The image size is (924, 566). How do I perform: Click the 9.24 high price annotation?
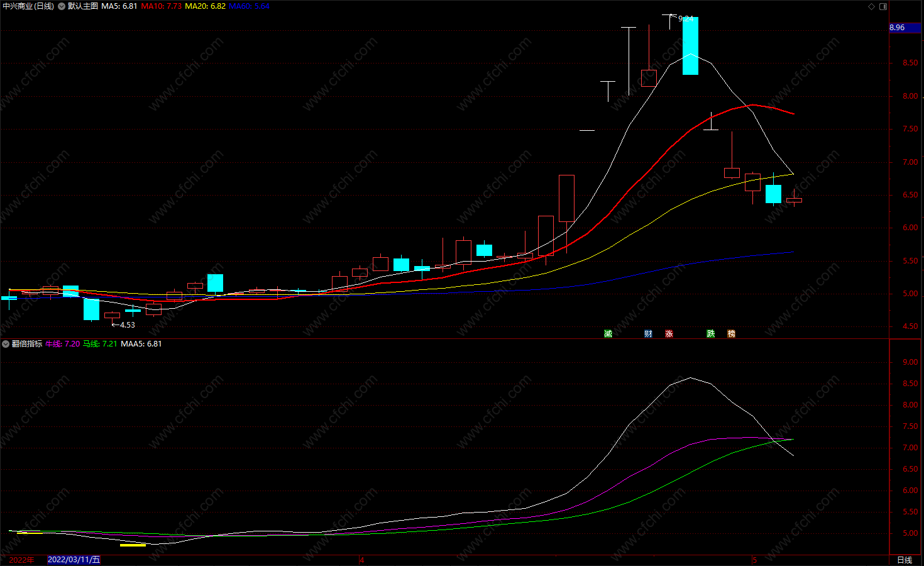686,19
